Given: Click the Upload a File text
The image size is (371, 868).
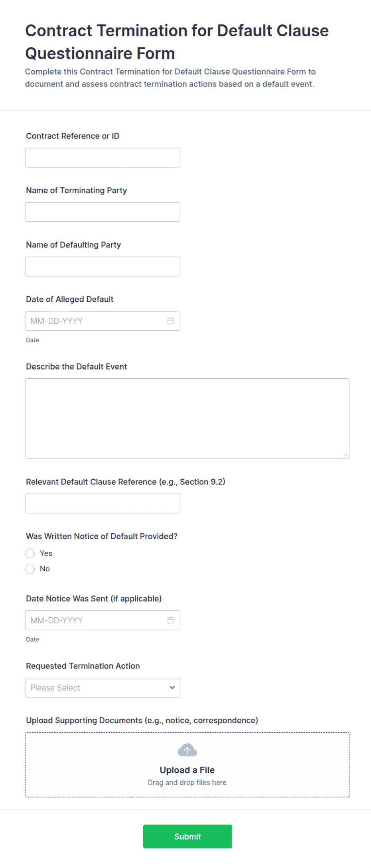Looking at the screenshot, I should [x=187, y=770].
